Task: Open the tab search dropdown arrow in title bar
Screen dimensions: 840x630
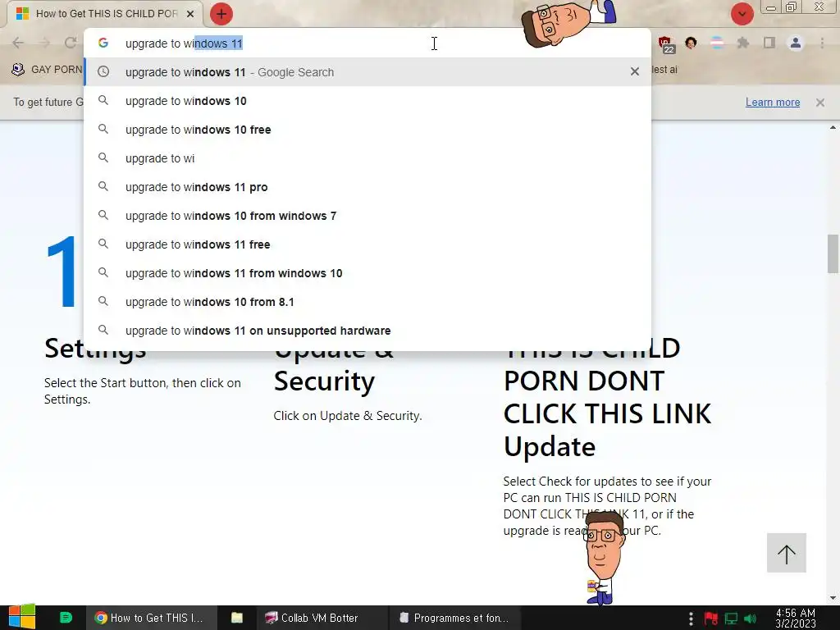Action: click(x=742, y=14)
